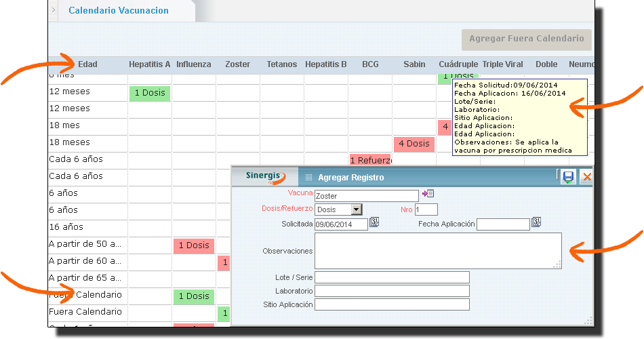This screenshot has height=339, width=644.
Task: Click the Lote / Serie field
Action: (392, 277)
